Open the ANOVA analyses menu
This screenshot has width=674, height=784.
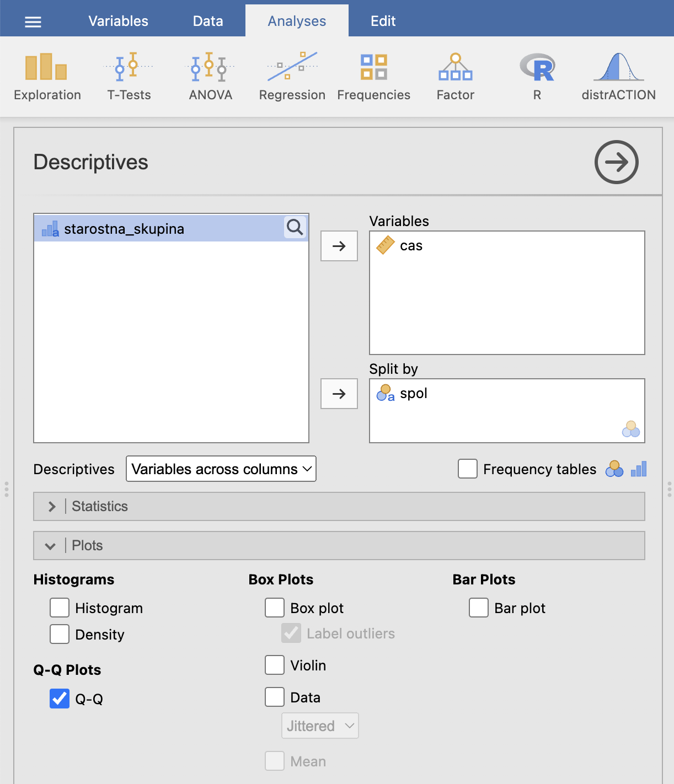(211, 77)
